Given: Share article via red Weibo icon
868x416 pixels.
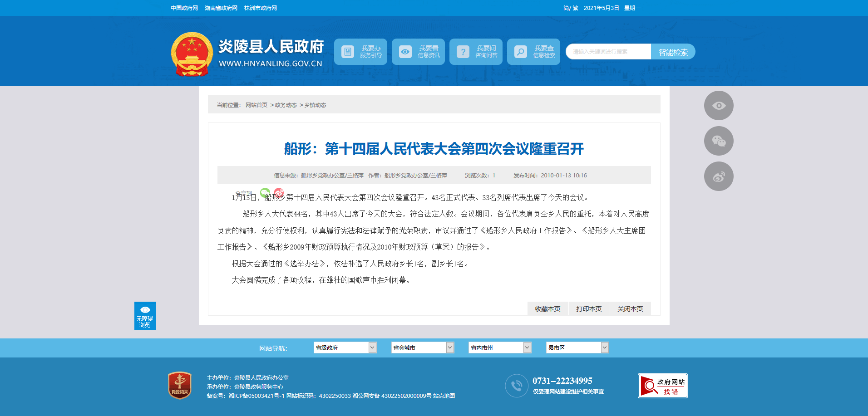Looking at the screenshot, I should pyautogui.click(x=279, y=192).
